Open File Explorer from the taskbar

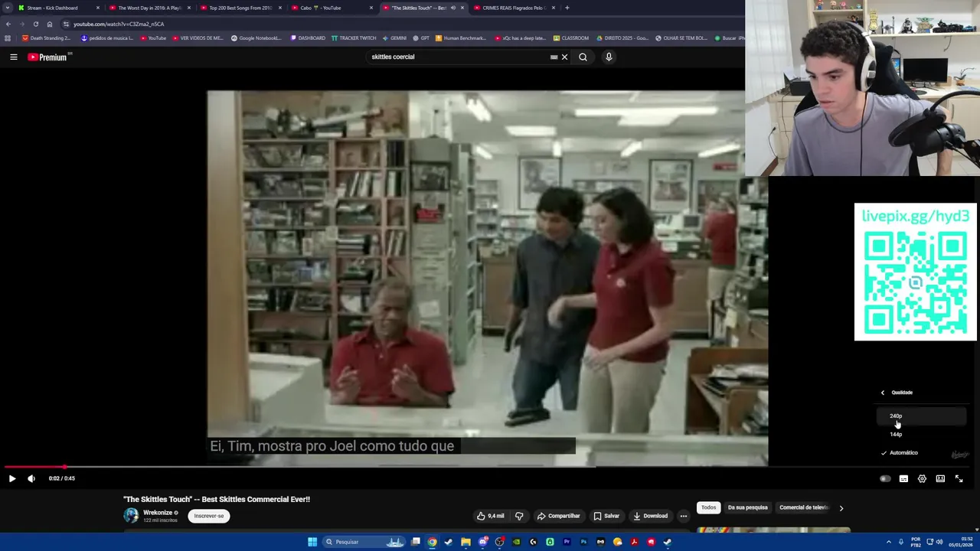coord(465,542)
